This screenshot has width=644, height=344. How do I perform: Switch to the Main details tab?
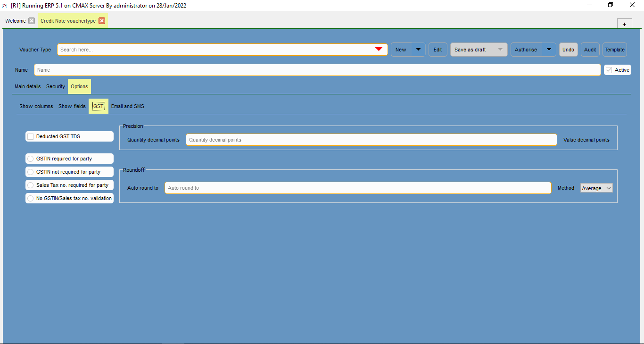28,86
